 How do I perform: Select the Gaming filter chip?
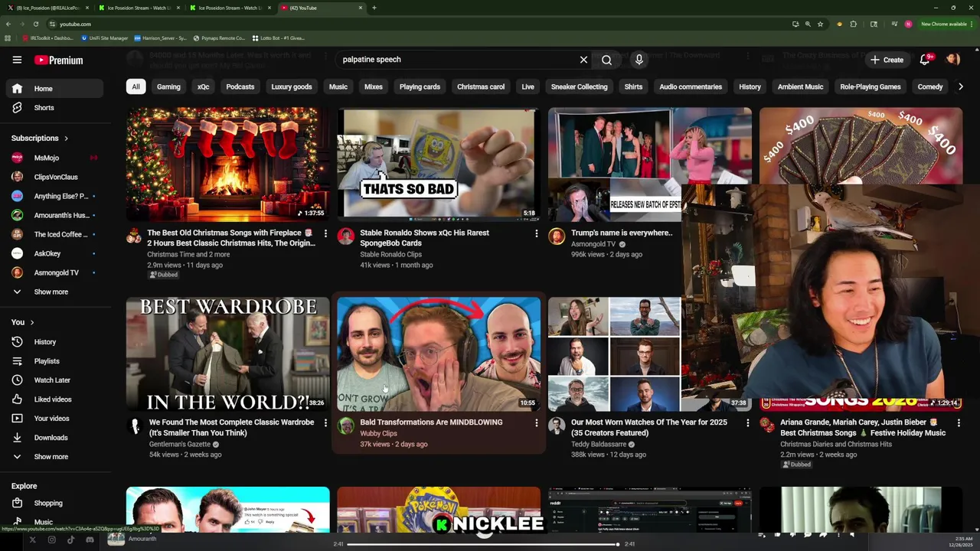tap(168, 86)
